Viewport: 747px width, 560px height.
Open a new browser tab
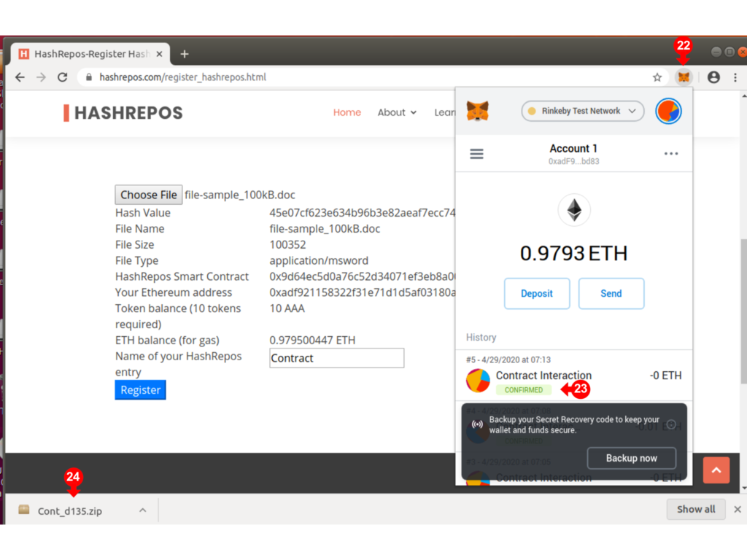[x=185, y=54]
